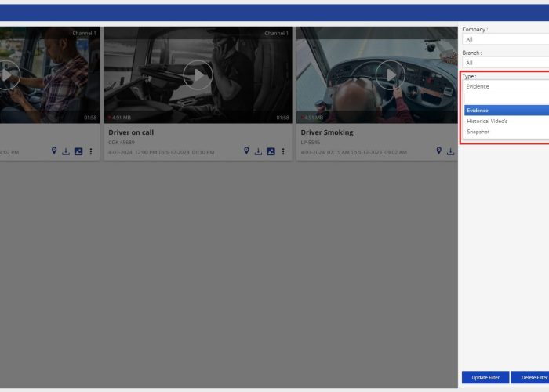Open three-dot menu on first video card
This screenshot has width=549, height=392.
click(91, 151)
